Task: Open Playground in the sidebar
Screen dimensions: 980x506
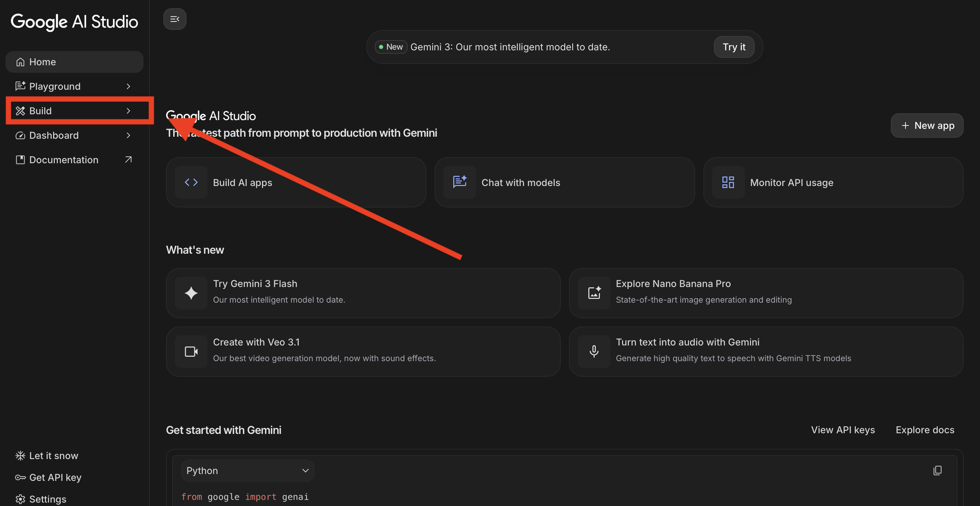Action: [x=75, y=86]
